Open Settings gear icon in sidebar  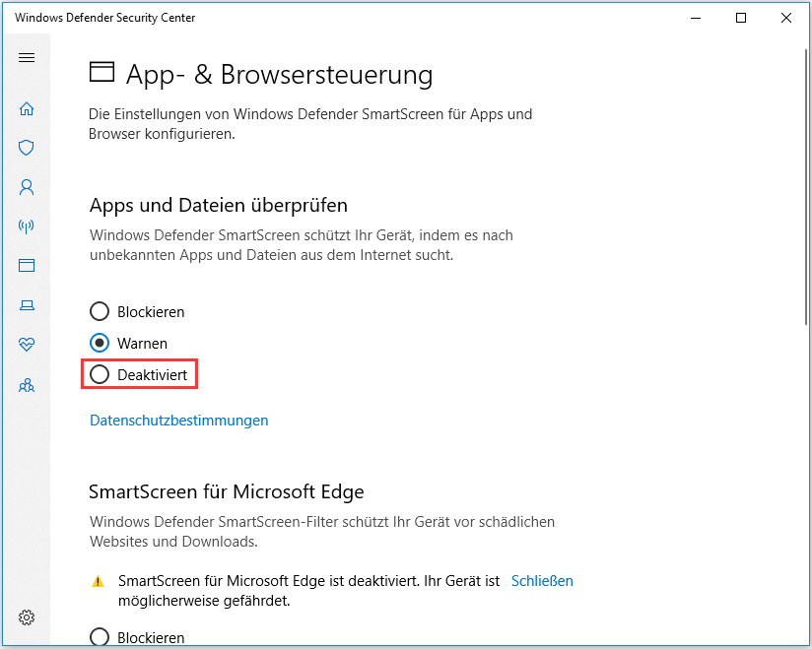(27, 617)
